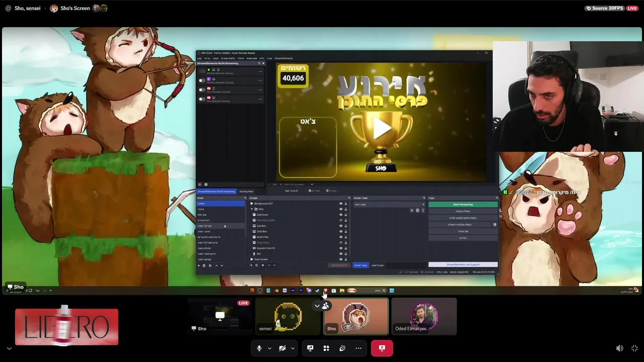Viewport: 644px width, 362px height.
Task: Exit fullscreen using bottom-right icon
Action: point(634,348)
